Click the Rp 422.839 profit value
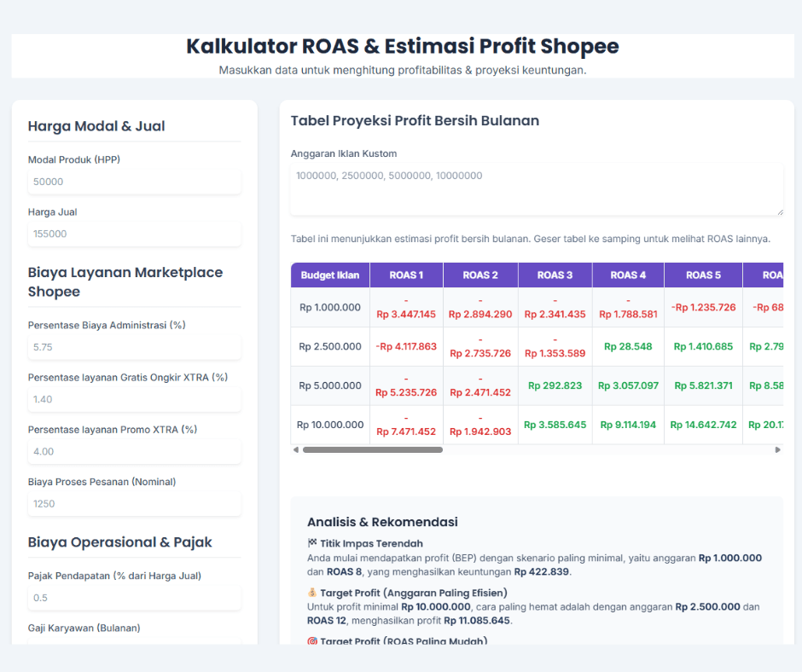 tap(541, 571)
